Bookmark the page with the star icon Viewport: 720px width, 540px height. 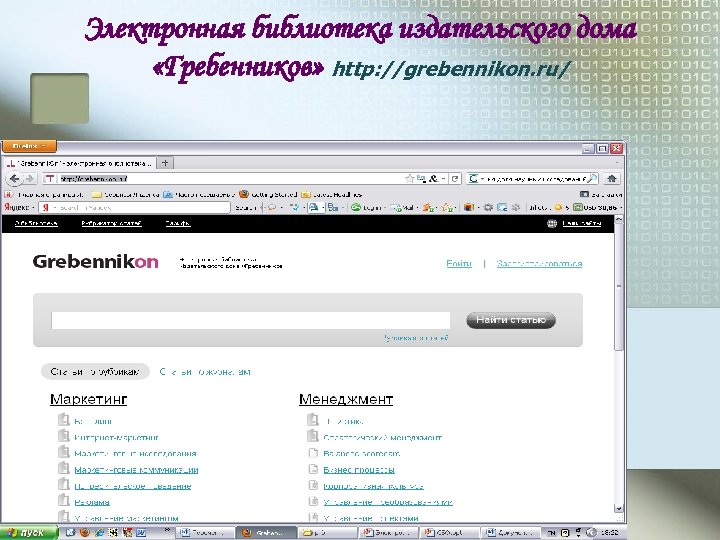click(x=410, y=179)
